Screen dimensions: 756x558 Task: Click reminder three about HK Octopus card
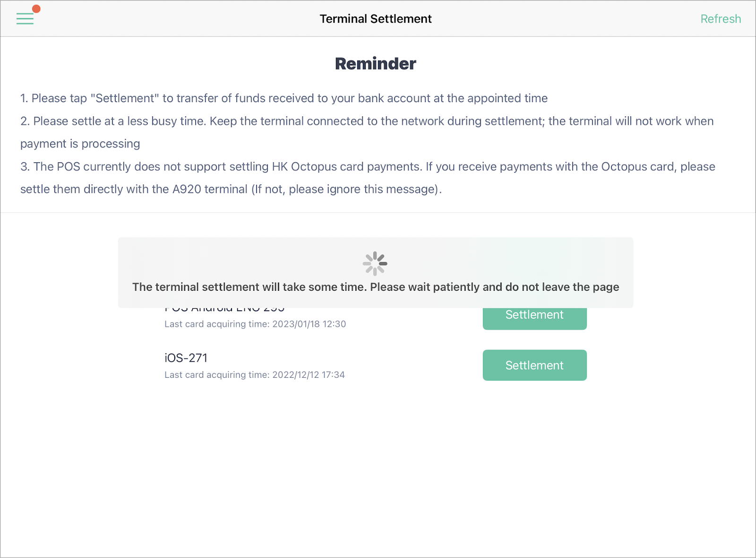click(368, 166)
